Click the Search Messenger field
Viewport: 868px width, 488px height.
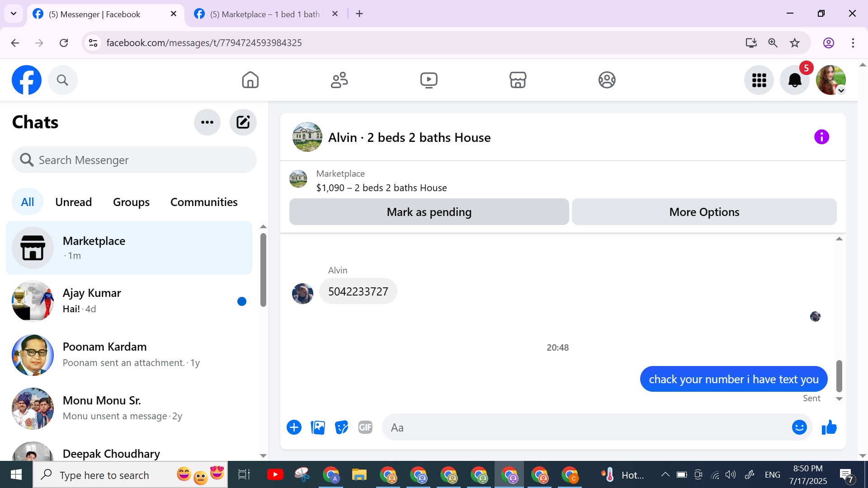coord(134,160)
